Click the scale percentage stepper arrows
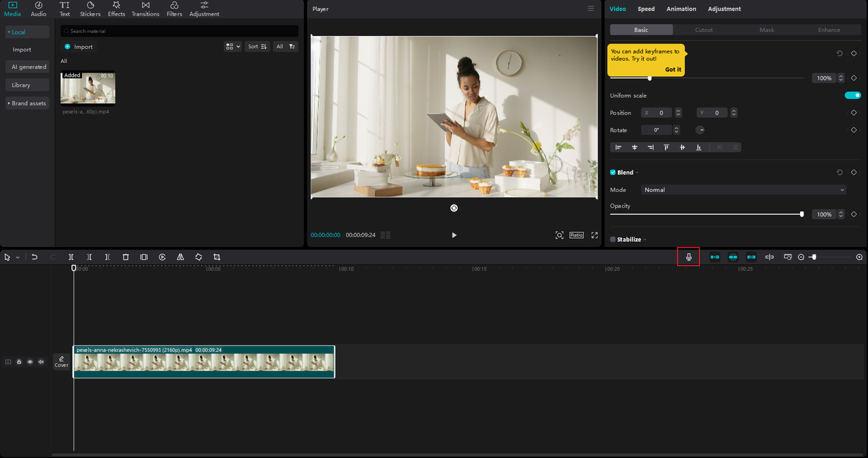The width and height of the screenshot is (868, 458). 841,78
